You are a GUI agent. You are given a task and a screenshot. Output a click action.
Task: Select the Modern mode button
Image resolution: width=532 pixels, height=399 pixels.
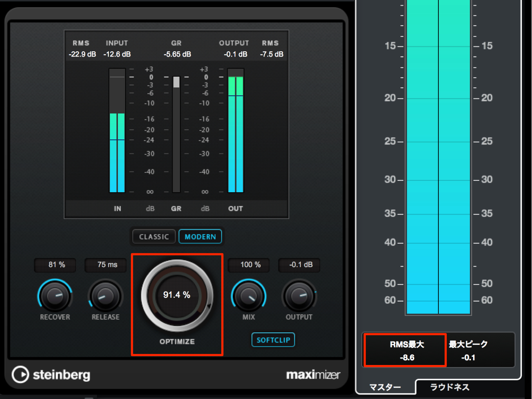coord(200,237)
